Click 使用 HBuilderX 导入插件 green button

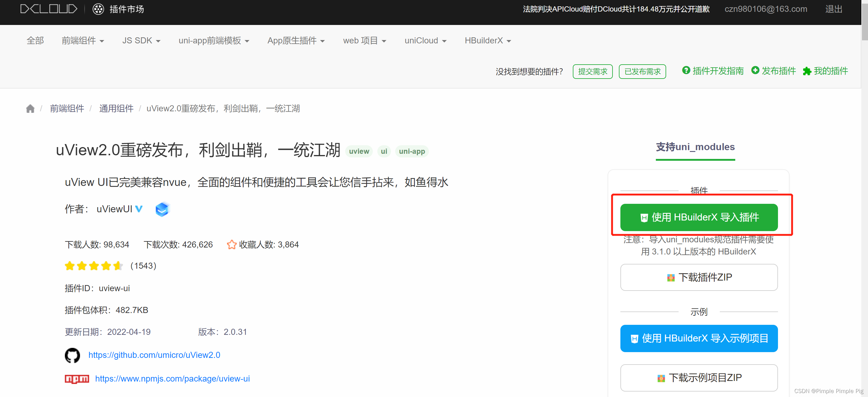click(699, 217)
